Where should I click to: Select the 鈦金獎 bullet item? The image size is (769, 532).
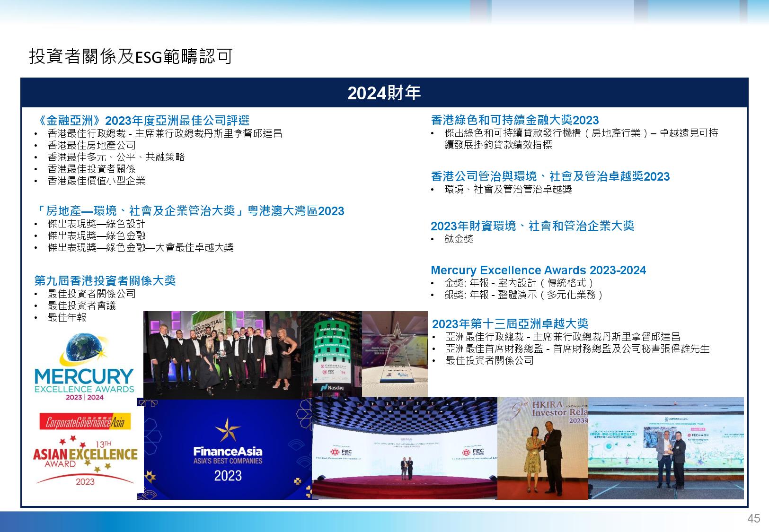tap(459, 239)
